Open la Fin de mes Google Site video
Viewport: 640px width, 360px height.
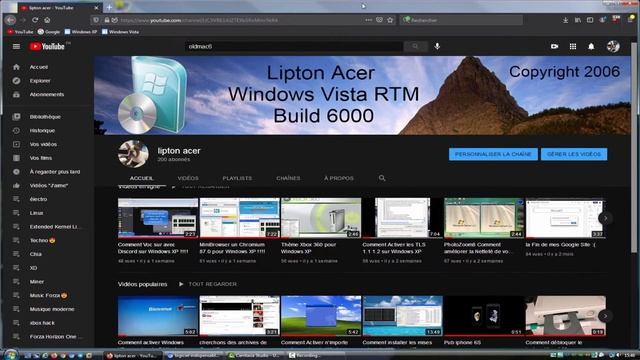(x=566, y=218)
